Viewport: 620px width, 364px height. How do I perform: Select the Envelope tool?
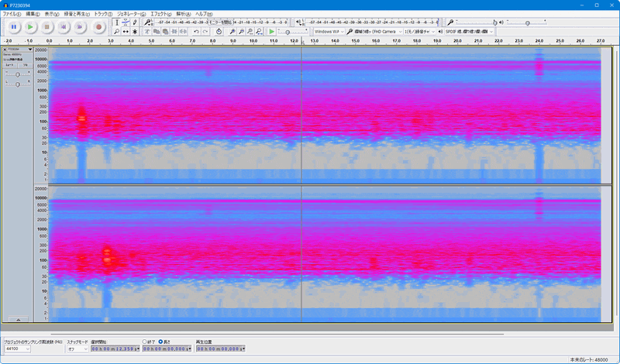[x=126, y=22]
